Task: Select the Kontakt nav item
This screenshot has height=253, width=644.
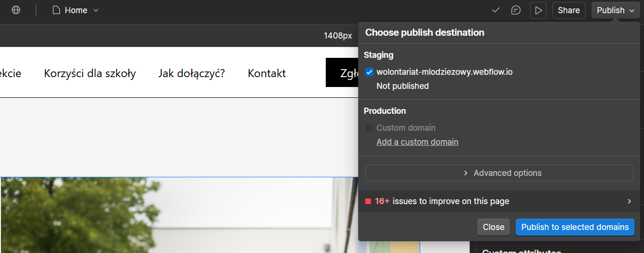Action: click(x=267, y=73)
